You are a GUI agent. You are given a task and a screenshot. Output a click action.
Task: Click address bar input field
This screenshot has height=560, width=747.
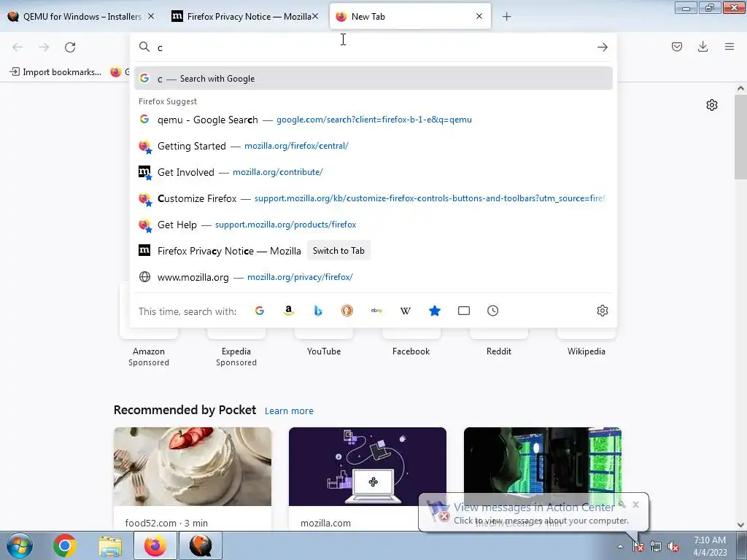(374, 47)
